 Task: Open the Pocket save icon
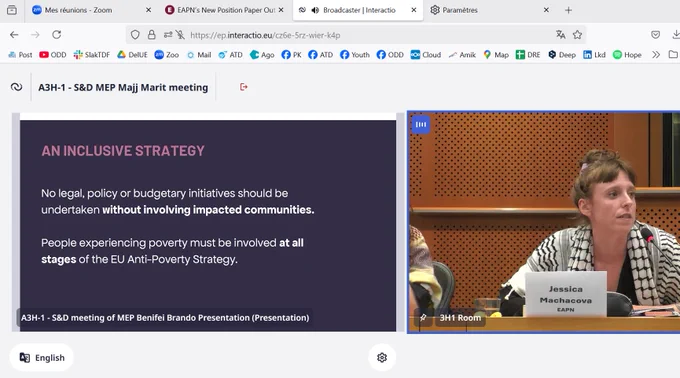pos(655,35)
